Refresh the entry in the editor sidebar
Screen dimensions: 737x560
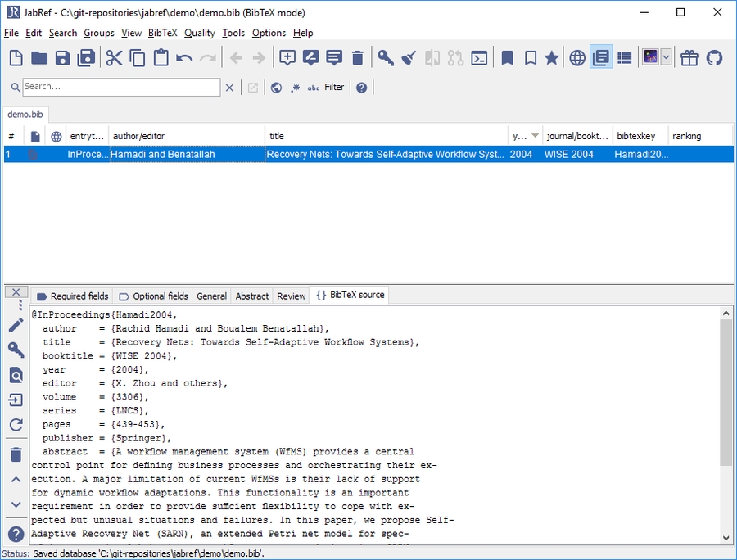coord(16,425)
